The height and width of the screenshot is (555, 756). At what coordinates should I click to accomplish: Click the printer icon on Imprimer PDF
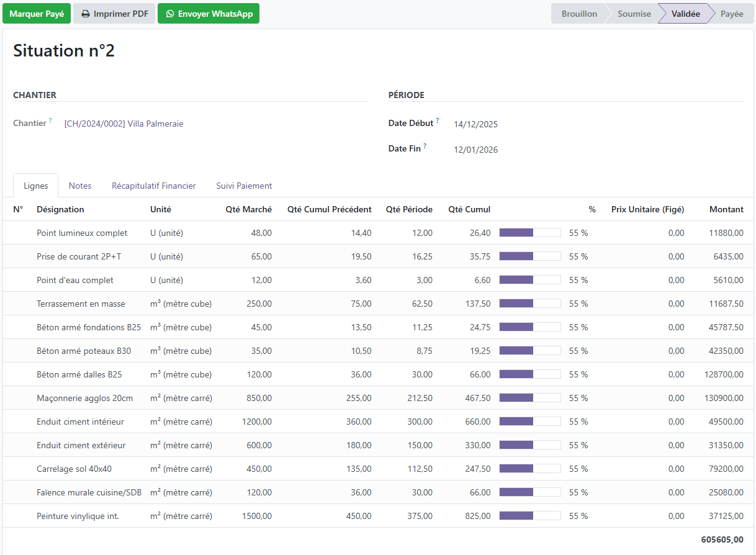[x=86, y=14]
